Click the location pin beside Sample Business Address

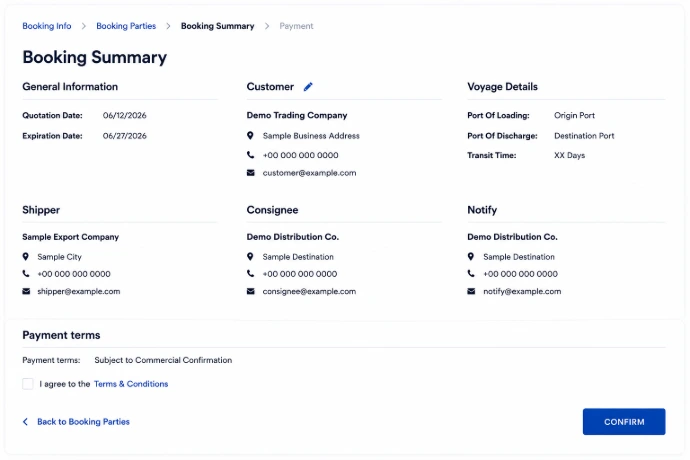coord(250,136)
